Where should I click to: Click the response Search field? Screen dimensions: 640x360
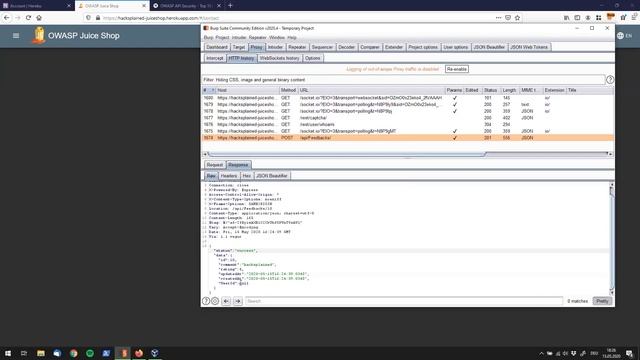click(x=404, y=301)
